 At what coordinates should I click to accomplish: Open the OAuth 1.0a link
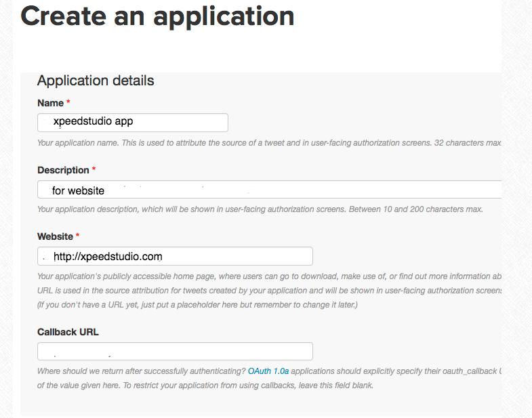(x=268, y=371)
